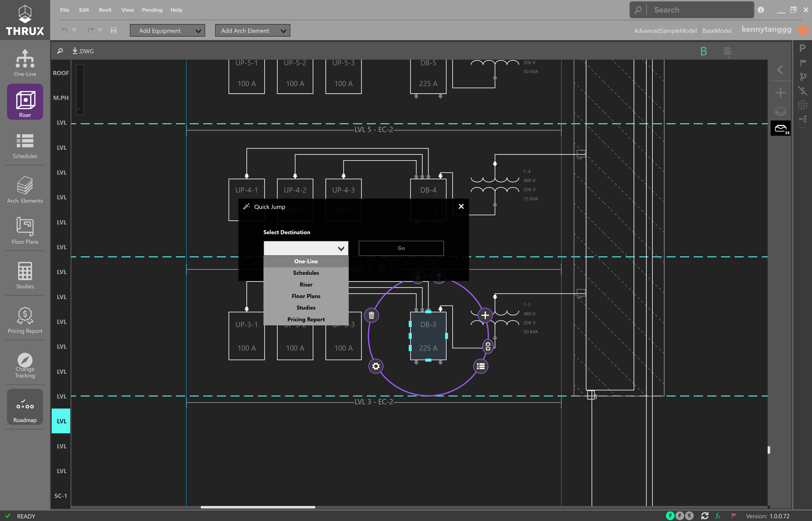Toggle the green lightning bolt mode
Screen dimensions: 812x521
(670, 515)
